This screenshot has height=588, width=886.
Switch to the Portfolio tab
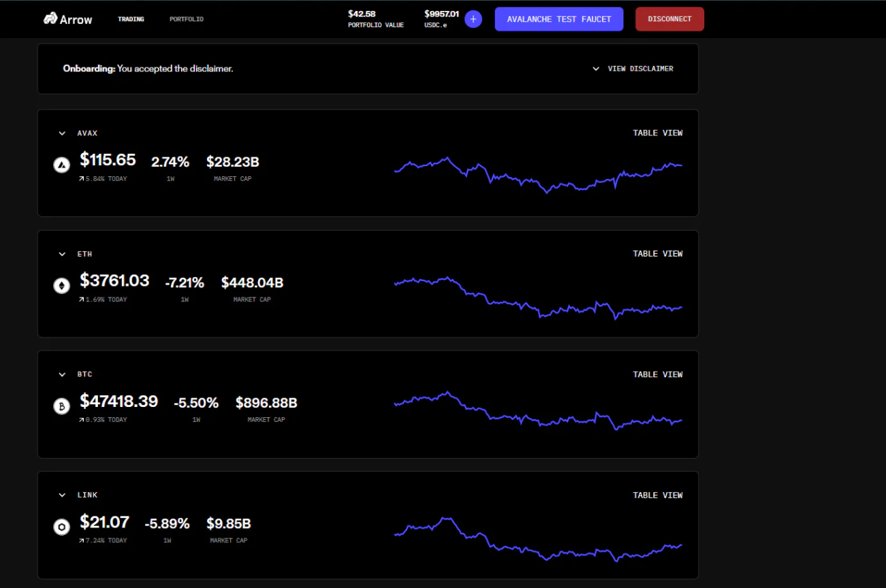[187, 19]
